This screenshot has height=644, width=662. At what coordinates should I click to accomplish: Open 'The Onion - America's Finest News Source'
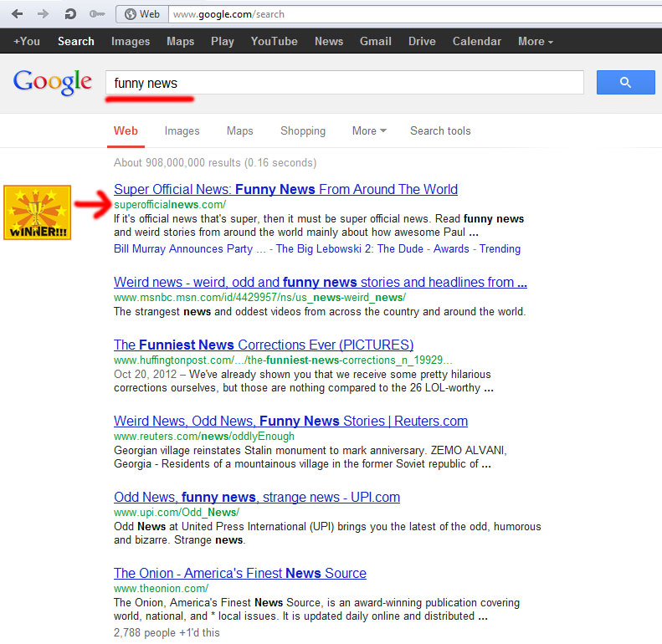click(x=240, y=573)
